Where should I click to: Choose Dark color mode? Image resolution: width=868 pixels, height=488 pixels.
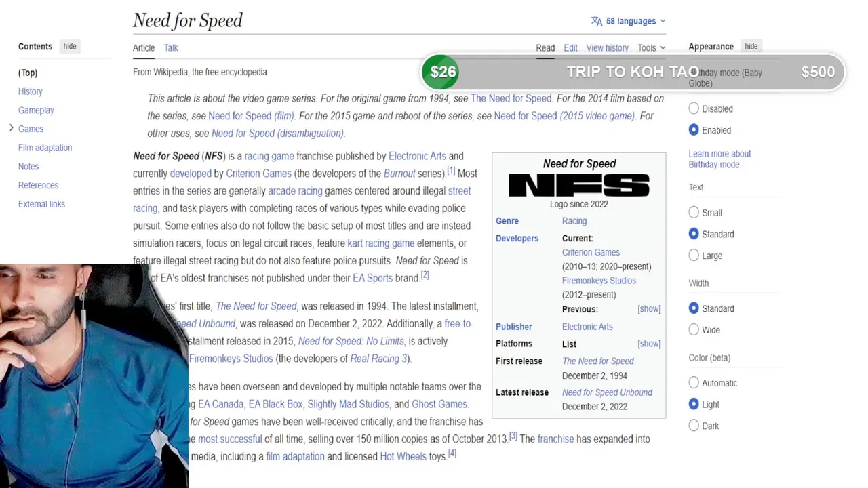pyautogui.click(x=694, y=426)
